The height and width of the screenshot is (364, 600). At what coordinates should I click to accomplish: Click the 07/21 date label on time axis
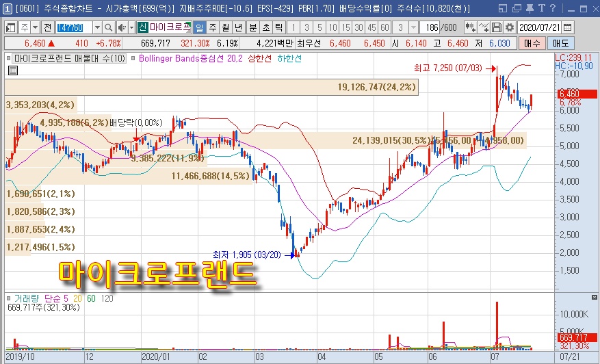tap(569, 357)
